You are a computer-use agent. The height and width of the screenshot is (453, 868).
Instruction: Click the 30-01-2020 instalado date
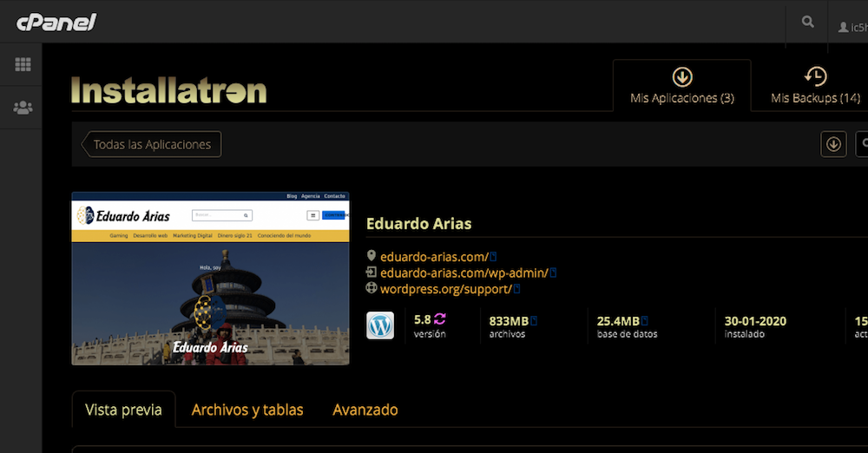(x=755, y=321)
